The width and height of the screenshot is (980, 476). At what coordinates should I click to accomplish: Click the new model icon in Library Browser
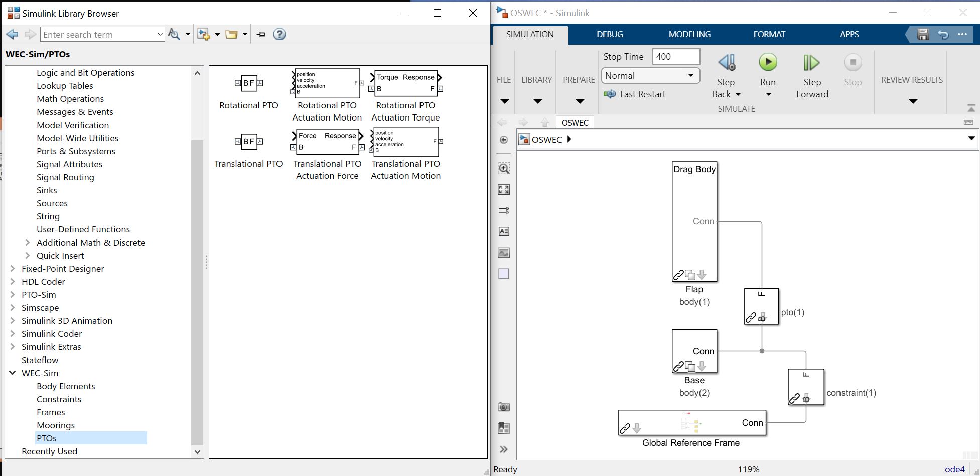203,34
